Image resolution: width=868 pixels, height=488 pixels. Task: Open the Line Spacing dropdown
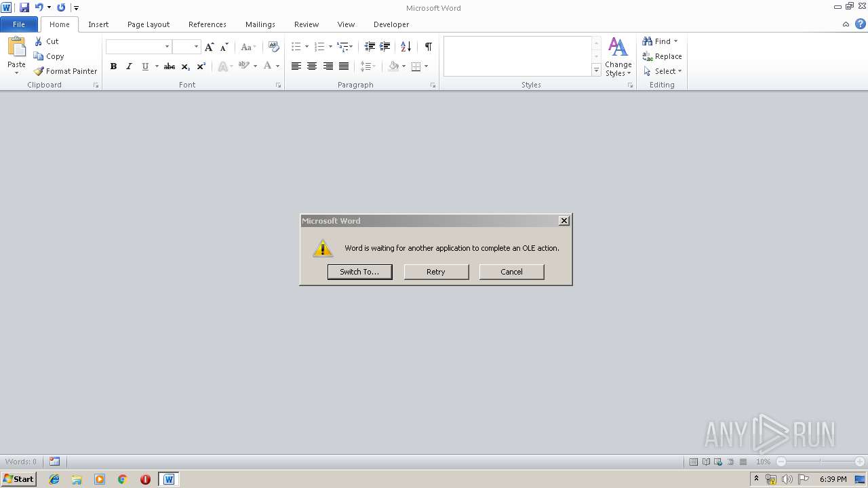tap(368, 66)
